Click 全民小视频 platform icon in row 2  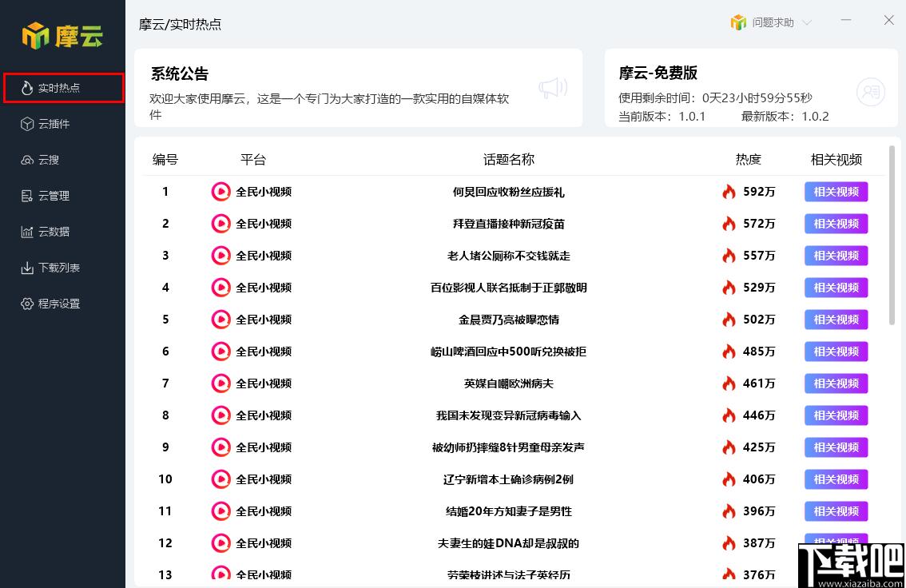[x=221, y=224]
